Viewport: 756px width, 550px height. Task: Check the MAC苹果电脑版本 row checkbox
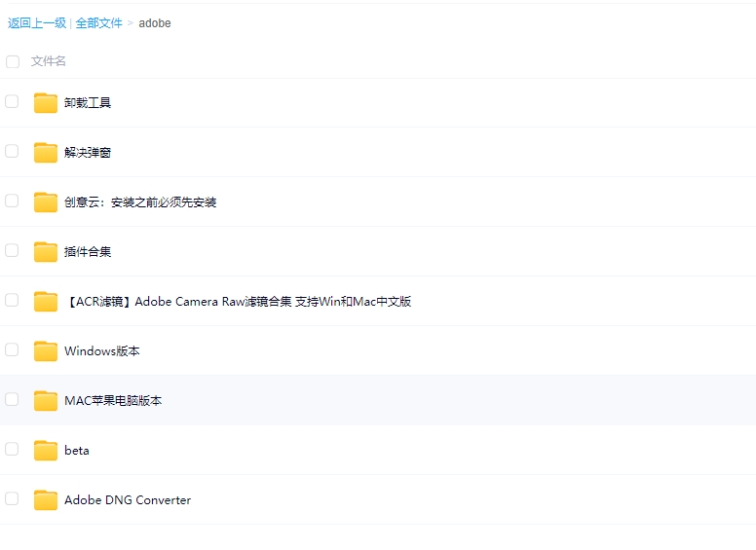12,399
